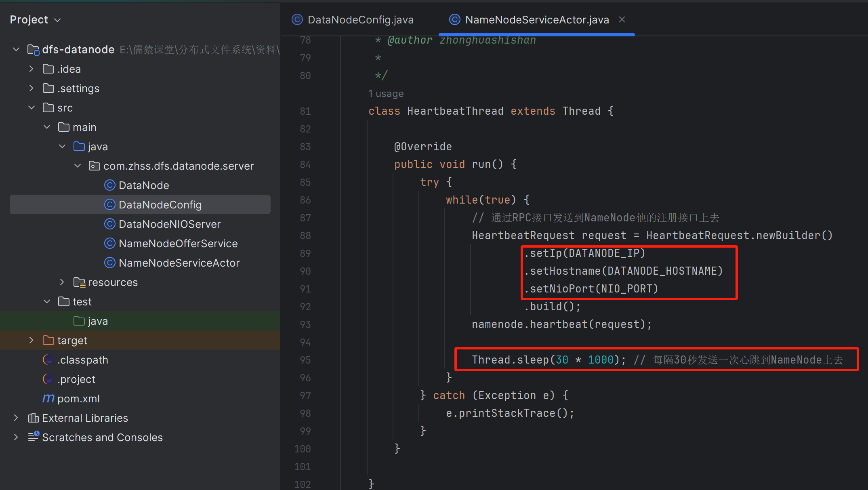
Task: Click the class icon on DataNodeConfig.java tab
Action: click(x=297, y=19)
